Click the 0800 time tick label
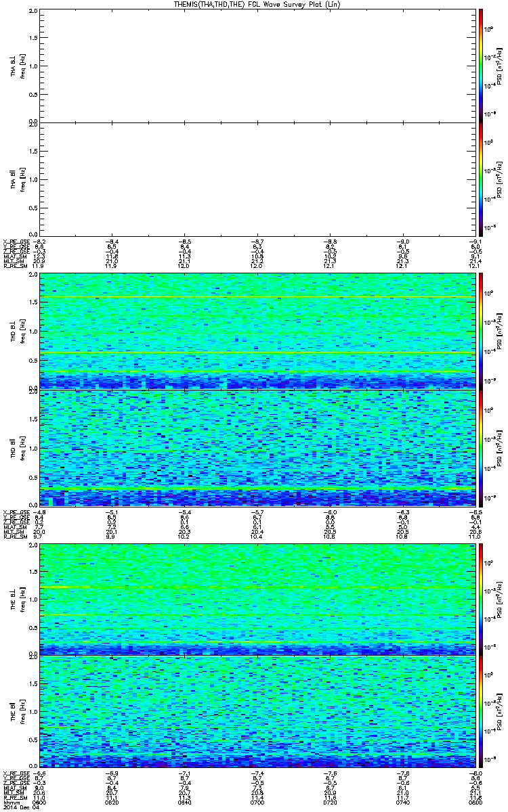508x812 pixels. (x=475, y=803)
